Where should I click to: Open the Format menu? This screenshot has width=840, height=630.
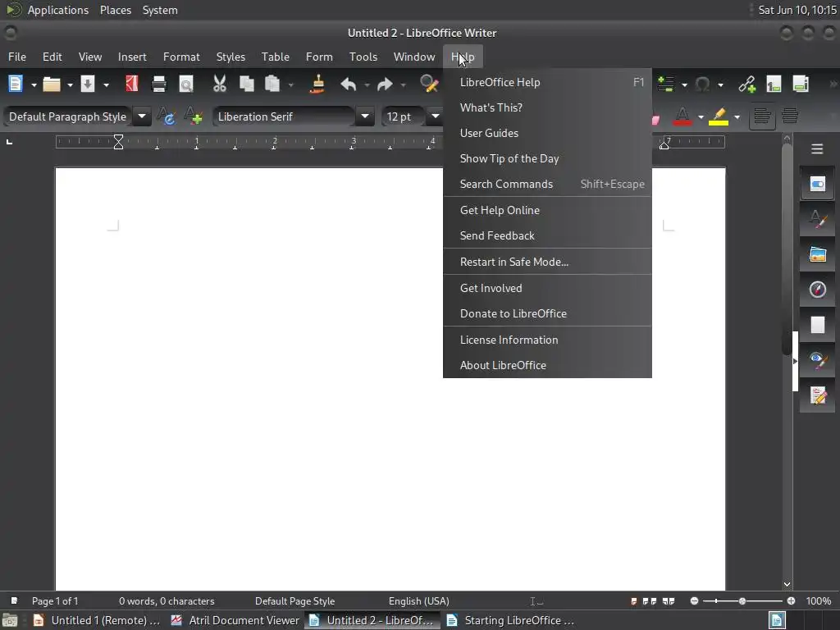pos(181,57)
